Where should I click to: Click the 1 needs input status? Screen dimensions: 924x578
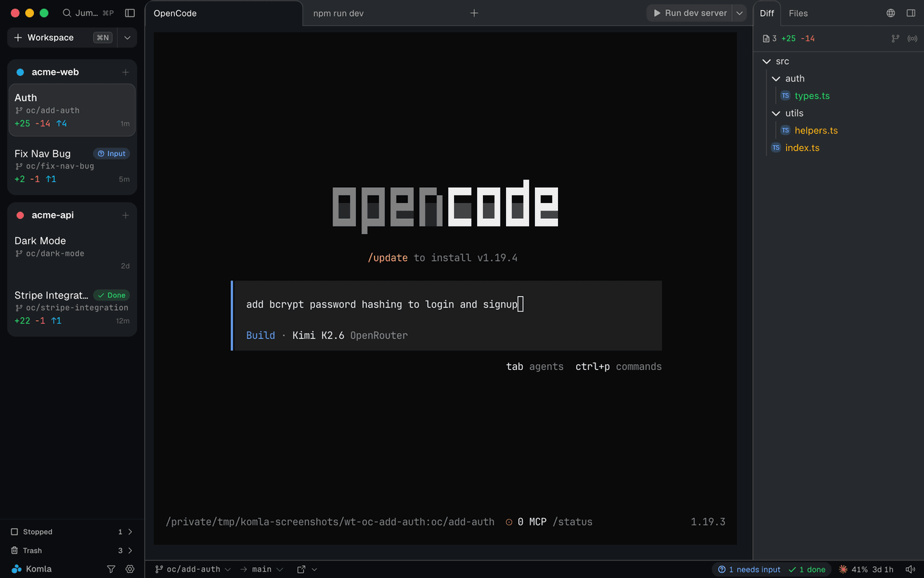click(749, 569)
